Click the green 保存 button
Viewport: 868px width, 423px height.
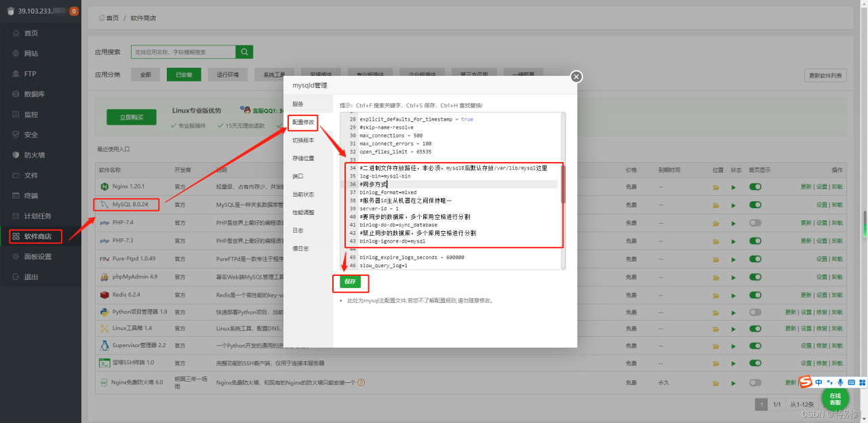[350, 281]
